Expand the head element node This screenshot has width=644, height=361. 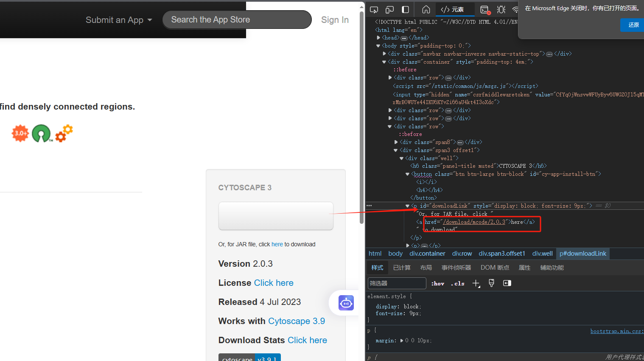(x=378, y=38)
